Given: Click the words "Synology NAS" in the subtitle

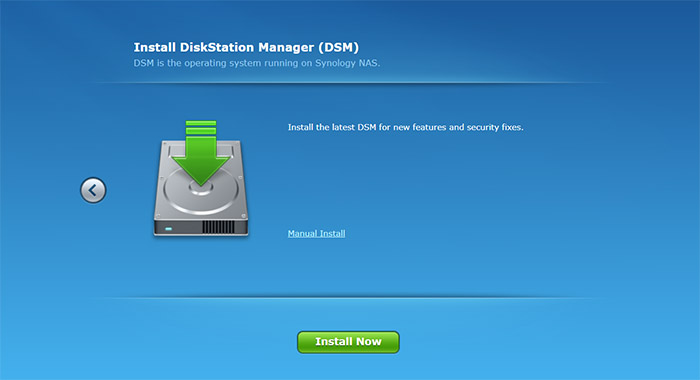Looking at the screenshot, I should pyautogui.click(x=347, y=63).
